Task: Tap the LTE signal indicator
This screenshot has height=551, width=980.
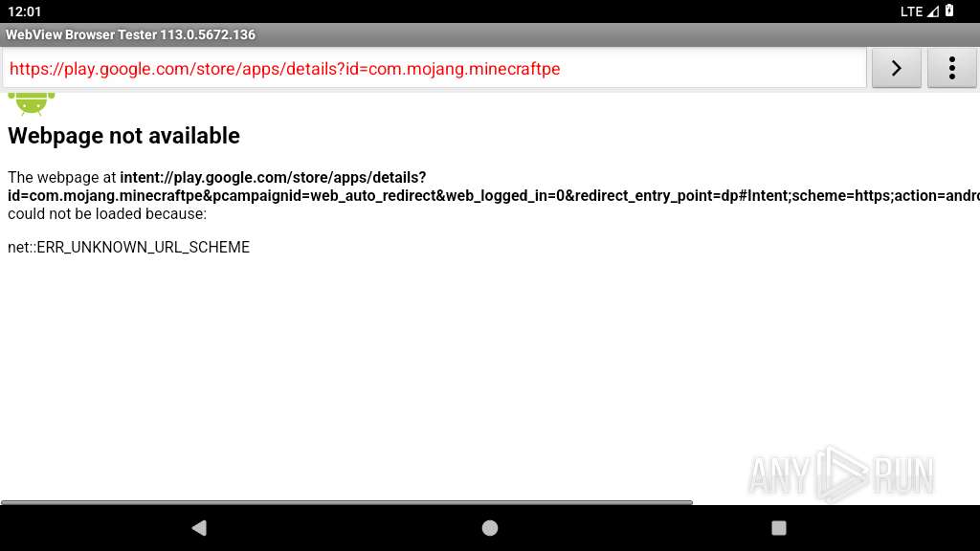Action: coord(920,11)
